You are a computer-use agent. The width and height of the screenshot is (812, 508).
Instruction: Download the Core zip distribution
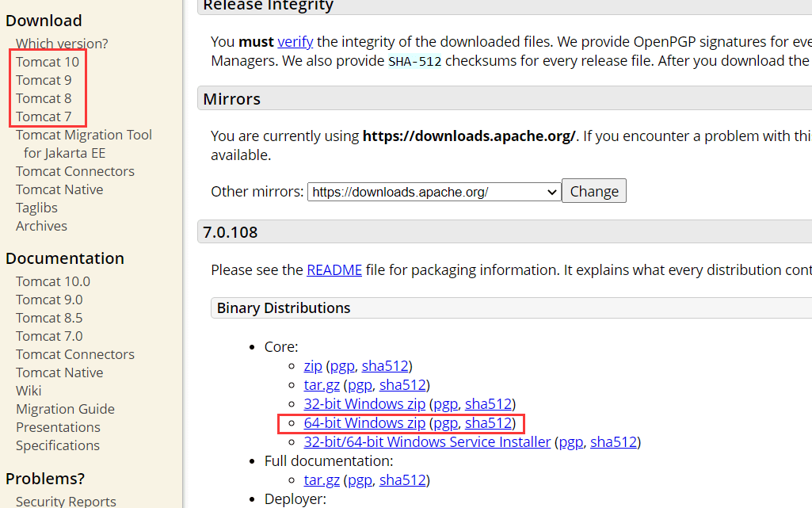313,366
